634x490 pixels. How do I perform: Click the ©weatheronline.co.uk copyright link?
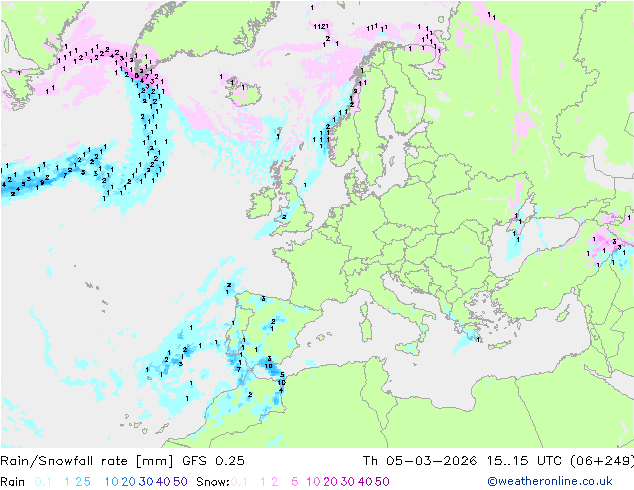[549, 481]
